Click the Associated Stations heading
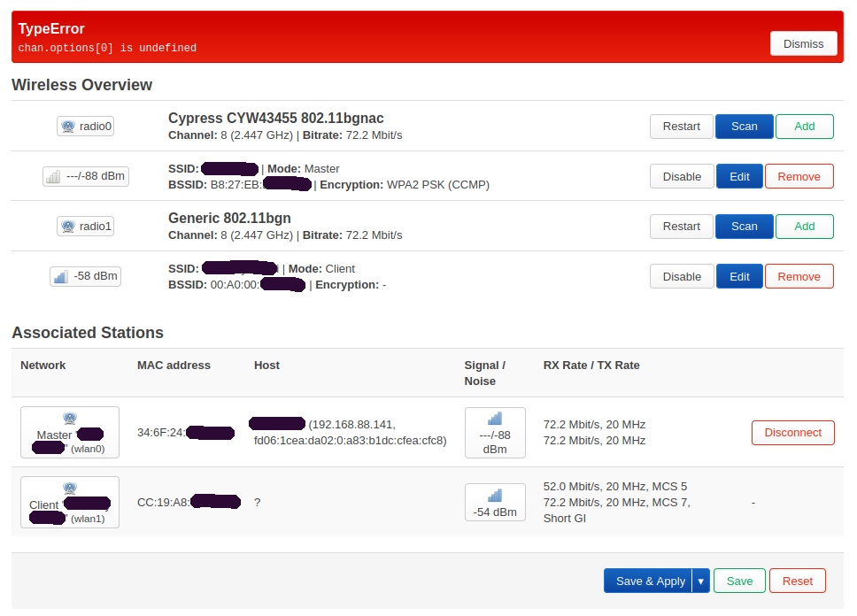This screenshot has height=616, width=857. (x=88, y=332)
